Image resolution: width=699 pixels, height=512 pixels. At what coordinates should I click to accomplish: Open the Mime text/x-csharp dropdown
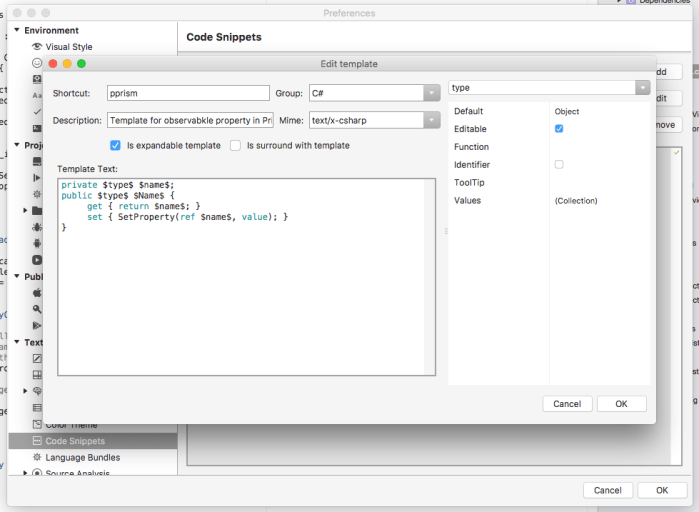(x=431, y=120)
